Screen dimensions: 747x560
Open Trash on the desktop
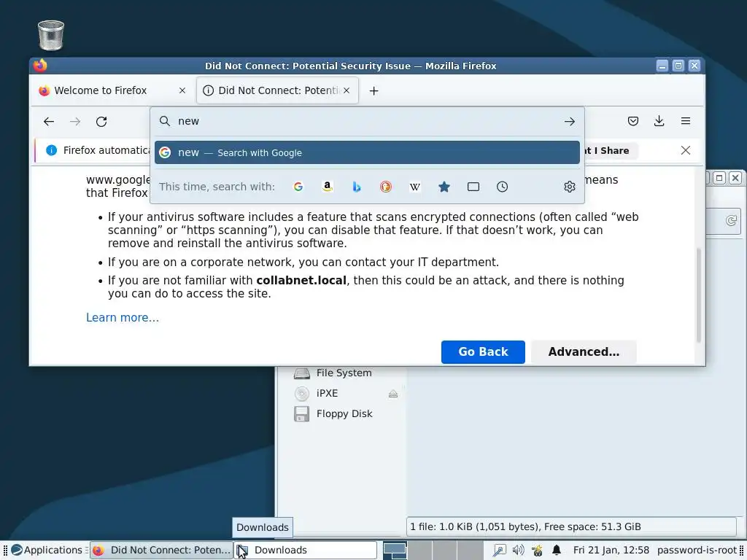pyautogui.click(x=50, y=35)
